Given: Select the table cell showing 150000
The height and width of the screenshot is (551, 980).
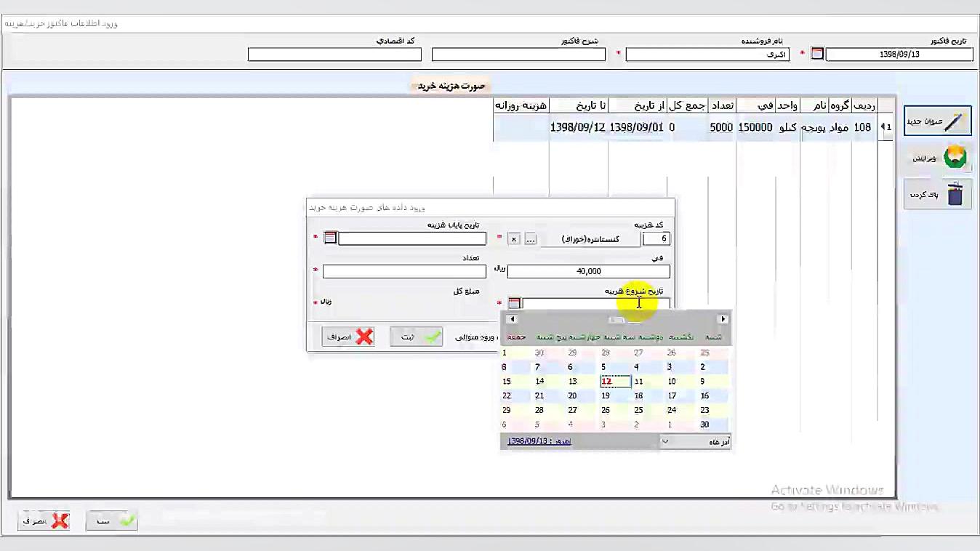Looking at the screenshot, I should tap(755, 127).
